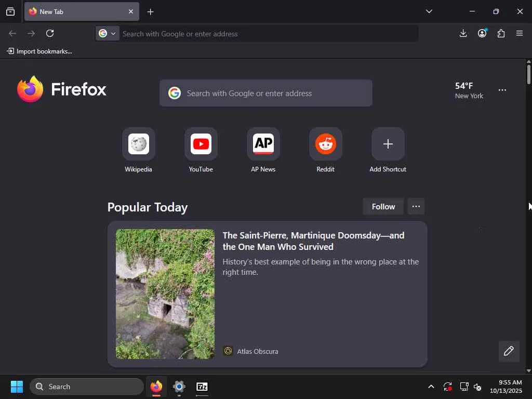532x399 pixels.
Task: Open the network display tray icon
Action: pos(464,387)
